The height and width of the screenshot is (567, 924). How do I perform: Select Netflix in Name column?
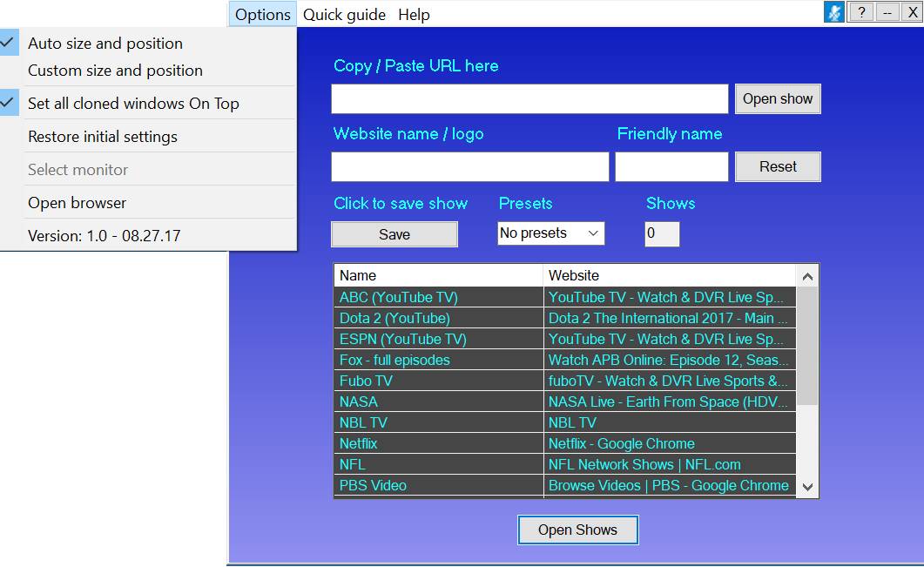point(438,444)
